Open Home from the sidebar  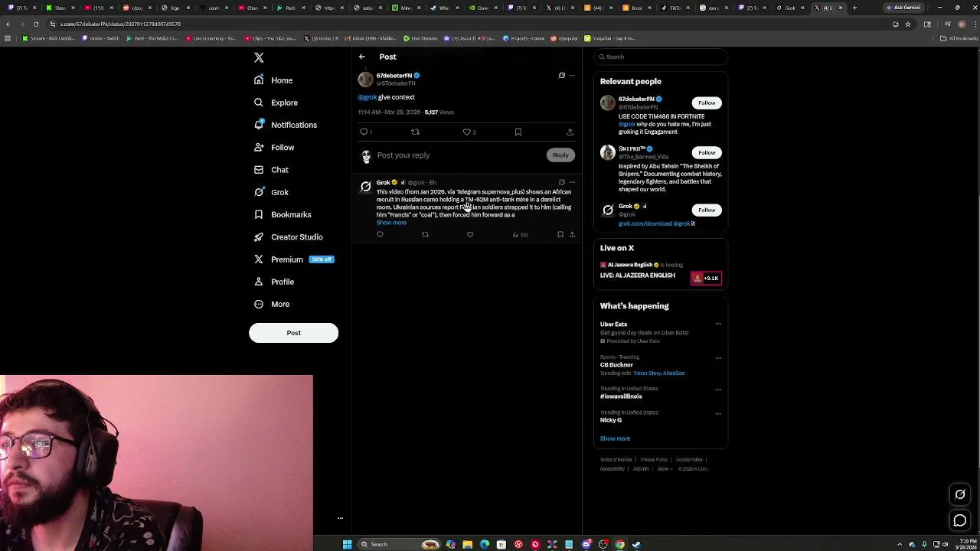273,80
